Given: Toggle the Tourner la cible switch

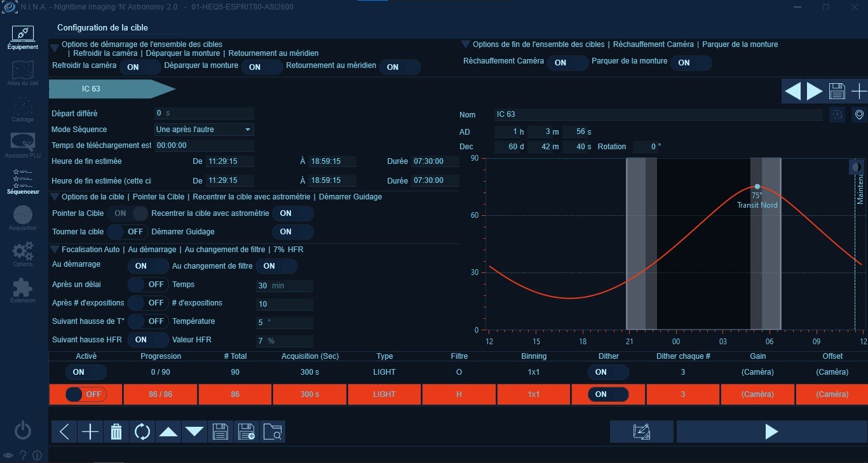Looking at the screenshot, I should pyautogui.click(x=128, y=232).
